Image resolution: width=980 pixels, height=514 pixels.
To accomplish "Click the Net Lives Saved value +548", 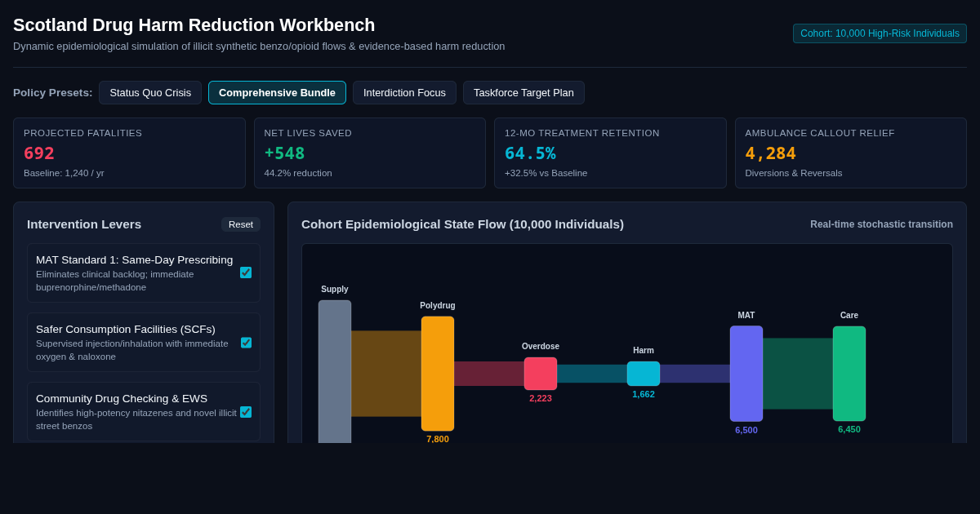I will pyautogui.click(x=284, y=153).
